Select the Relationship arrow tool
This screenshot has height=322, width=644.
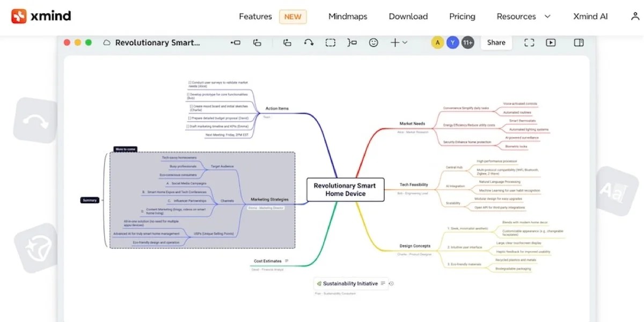pyautogui.click(x=310, y=42)
